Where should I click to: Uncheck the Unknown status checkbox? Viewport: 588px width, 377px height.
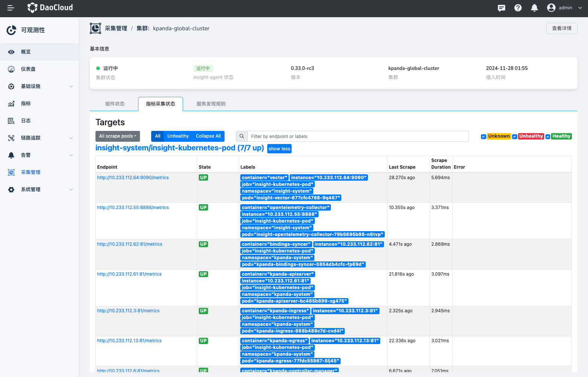pyautogui.click(x=484, y=137)
